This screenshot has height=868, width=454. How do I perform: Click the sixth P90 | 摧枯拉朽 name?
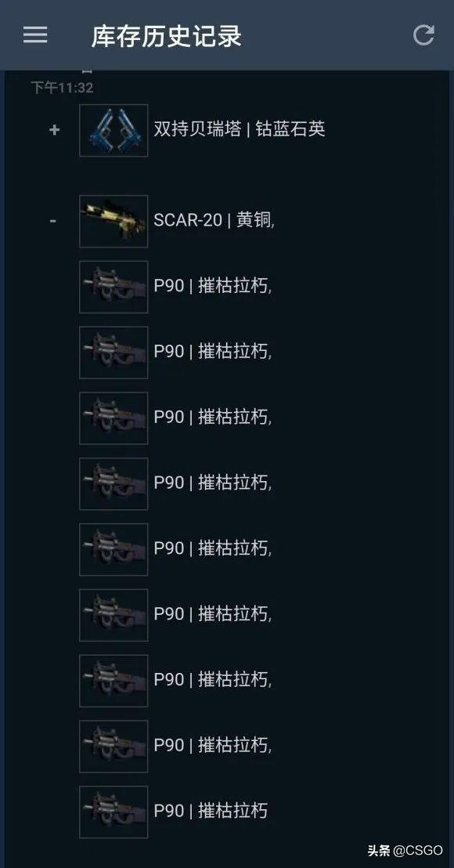click(x=212, y=614)
